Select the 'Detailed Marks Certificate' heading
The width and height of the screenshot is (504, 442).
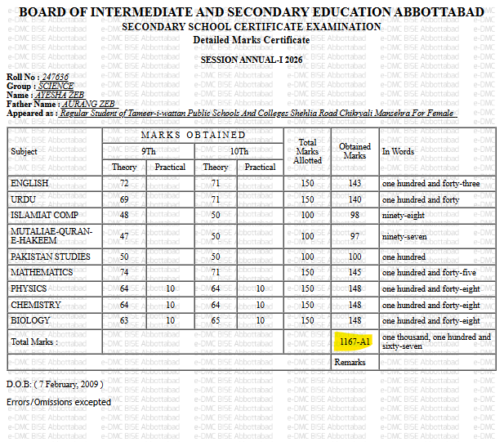[252, 40]
